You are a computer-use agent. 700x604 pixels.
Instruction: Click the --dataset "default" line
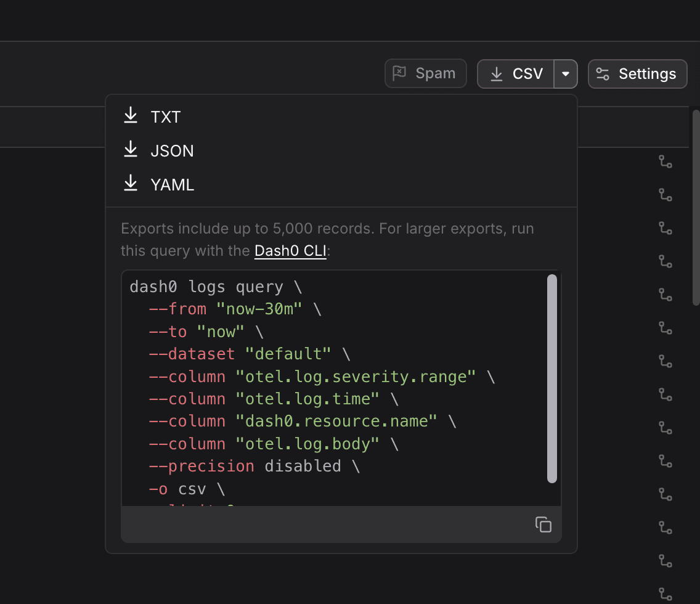(250, 354)
